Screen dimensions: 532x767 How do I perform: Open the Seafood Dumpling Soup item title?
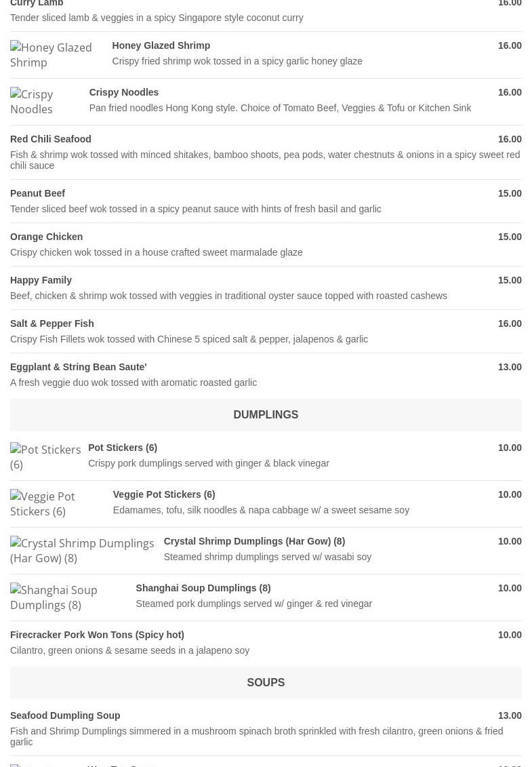(65, 715)
